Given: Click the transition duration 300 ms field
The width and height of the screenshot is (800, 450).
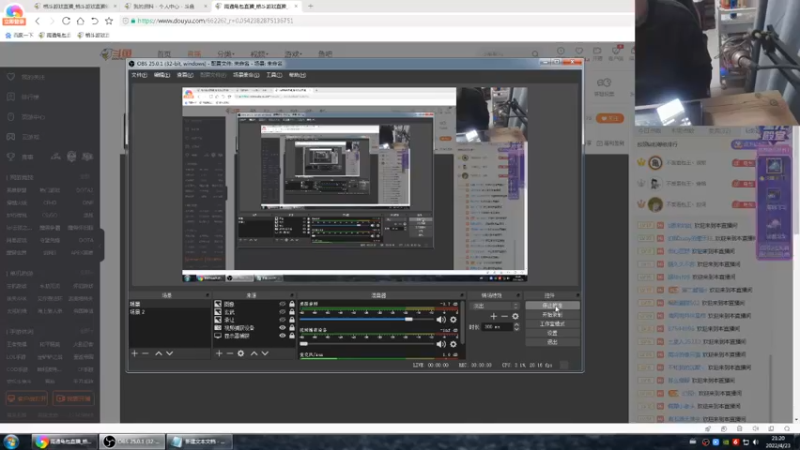Looking at the screenshot, I should click(x=497, y=327).
